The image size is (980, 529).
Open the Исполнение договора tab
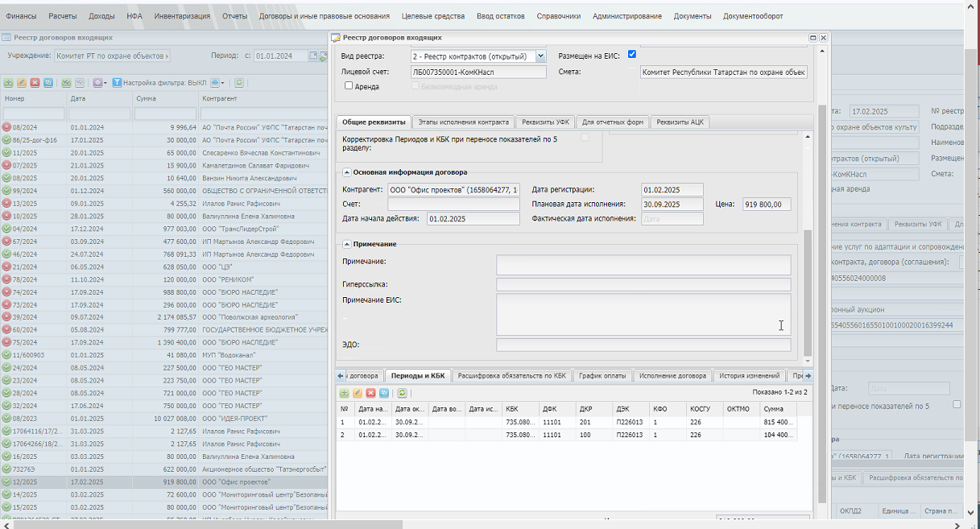click(x=672, y=376)
